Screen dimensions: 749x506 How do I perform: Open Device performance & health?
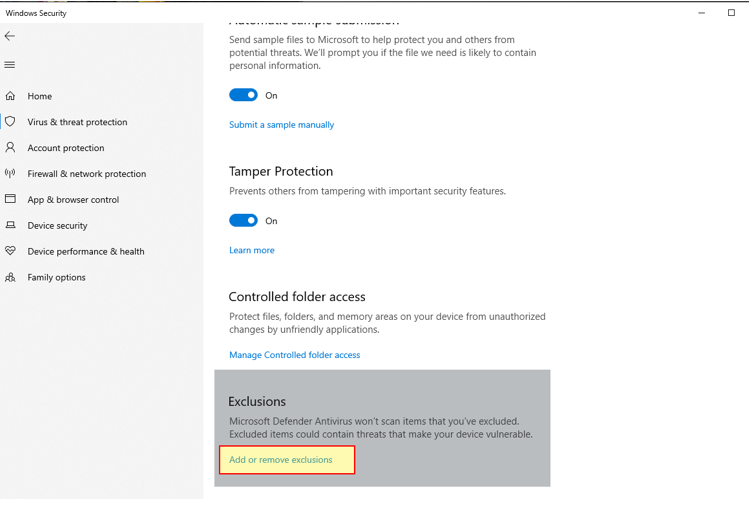(86, 251)
